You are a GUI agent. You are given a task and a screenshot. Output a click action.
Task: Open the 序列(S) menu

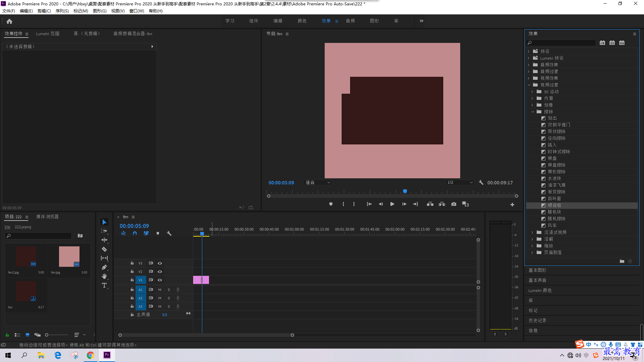pyautogui.click(x=62, y=11)
